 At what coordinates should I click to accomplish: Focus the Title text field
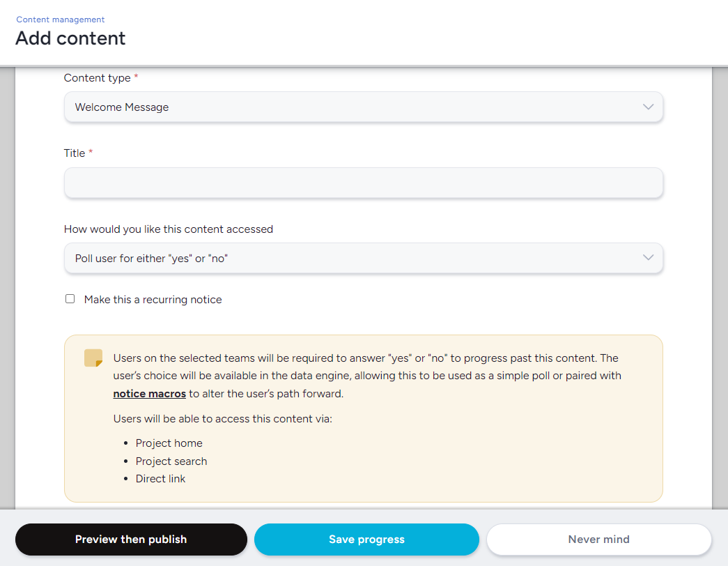363,183
